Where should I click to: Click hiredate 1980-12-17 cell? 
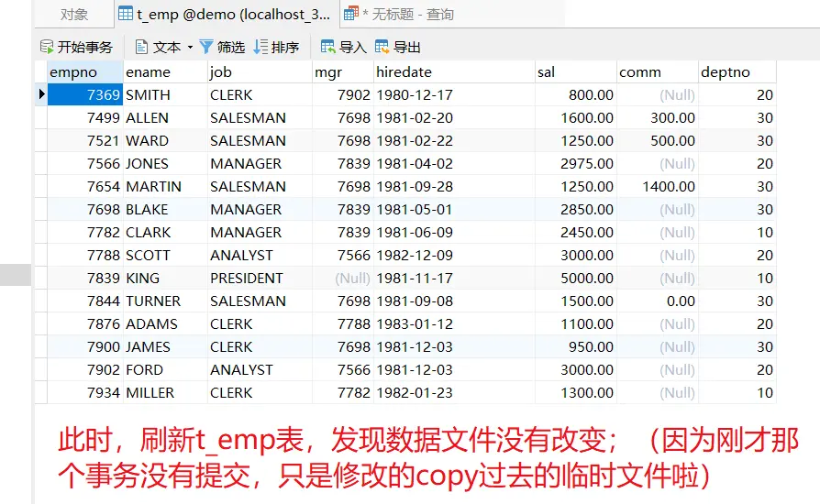point(454,95)
